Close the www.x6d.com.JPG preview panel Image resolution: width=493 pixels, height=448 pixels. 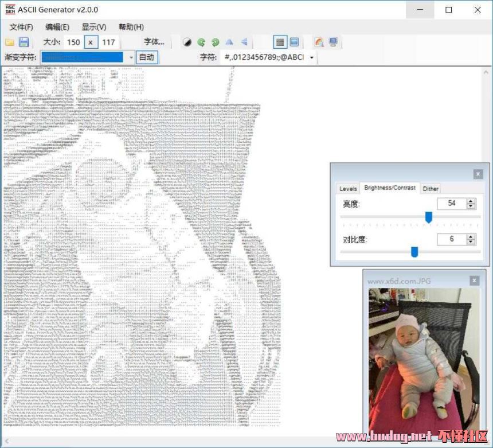click(474, 281)
